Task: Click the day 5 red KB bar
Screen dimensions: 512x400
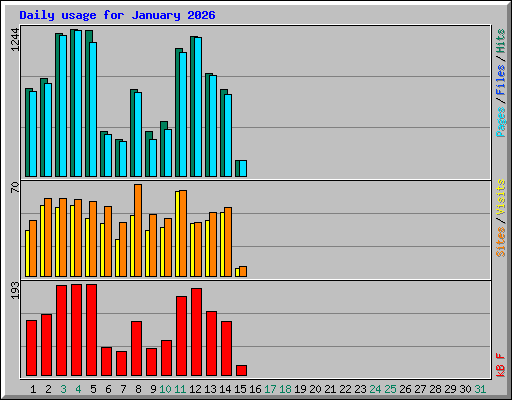Action: pos(92,330)
